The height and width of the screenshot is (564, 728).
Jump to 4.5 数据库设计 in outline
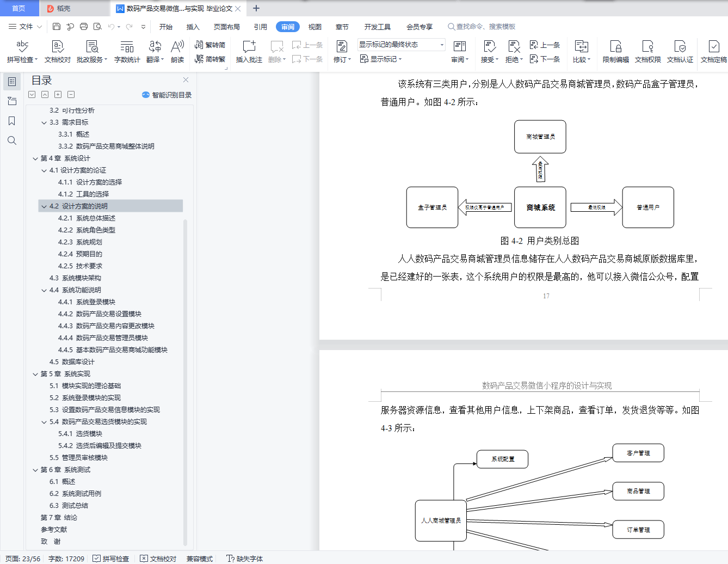tap(72, 362)
